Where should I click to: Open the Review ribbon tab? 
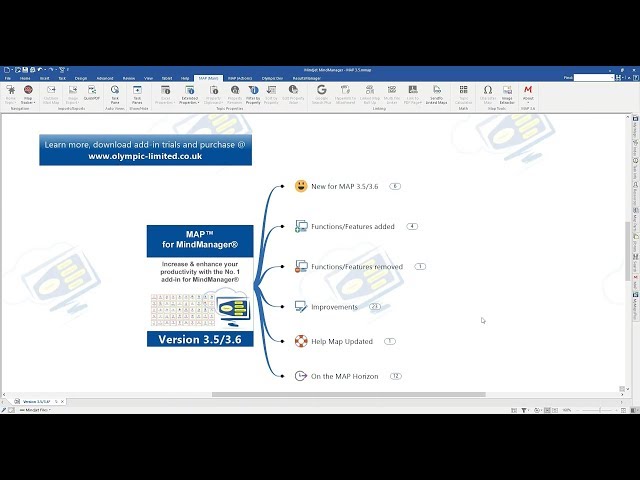129,78
